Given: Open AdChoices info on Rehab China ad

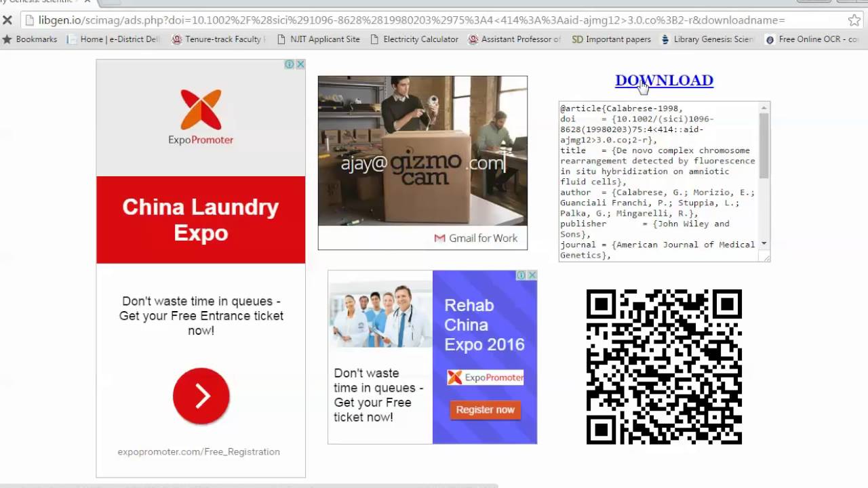Looking at the screenshot, I should [521, 275].
